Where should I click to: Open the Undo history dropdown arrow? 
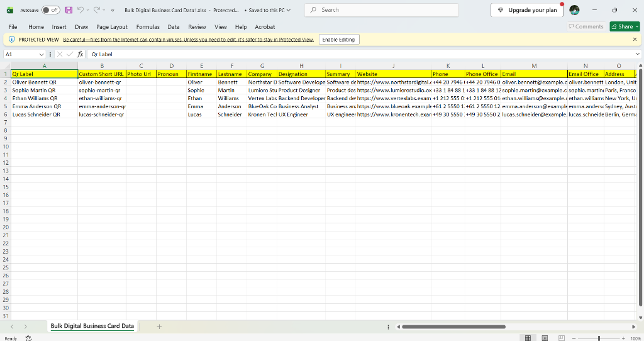click(88, 10)
